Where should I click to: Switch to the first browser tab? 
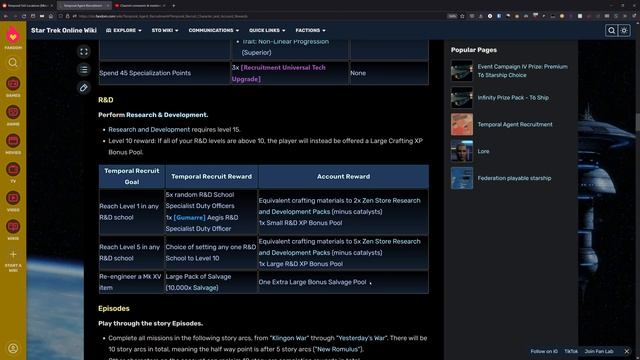(28, 6)
